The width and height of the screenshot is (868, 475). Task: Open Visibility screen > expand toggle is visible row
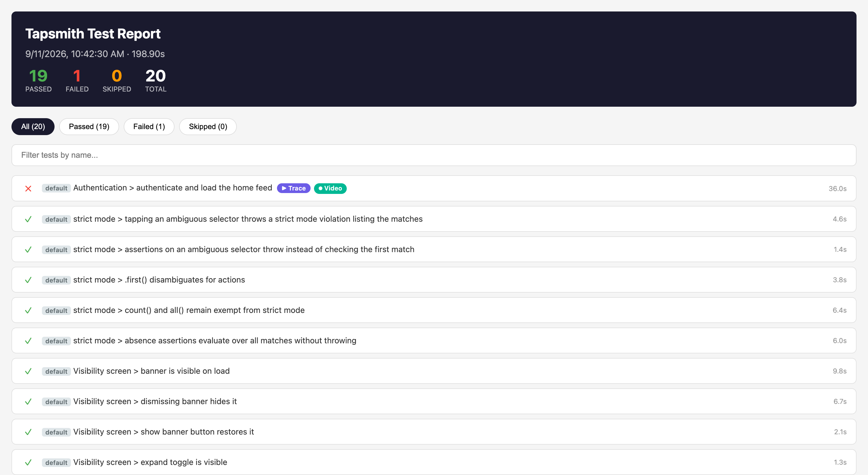tap(434, 462)
